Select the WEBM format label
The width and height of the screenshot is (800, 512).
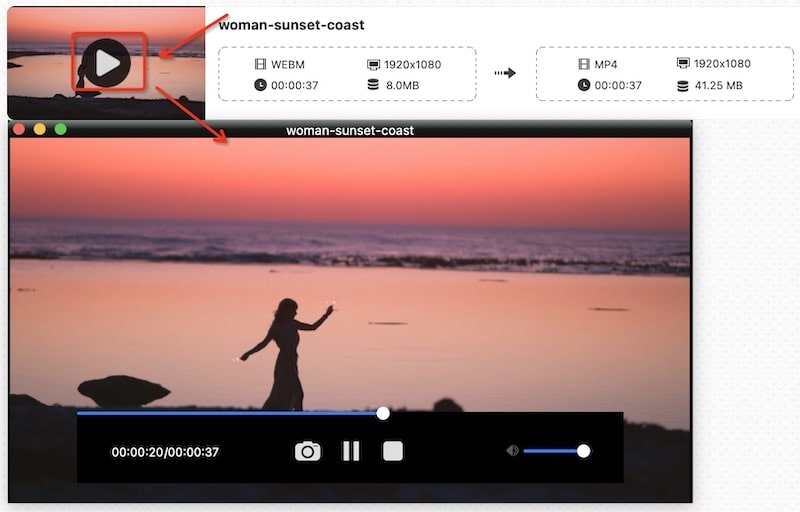288,65
